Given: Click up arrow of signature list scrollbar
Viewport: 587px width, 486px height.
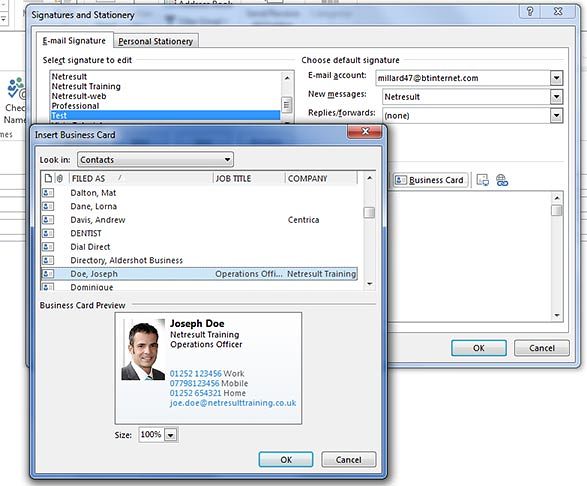Looking at the screenshot, I should [x=287, y=78].
